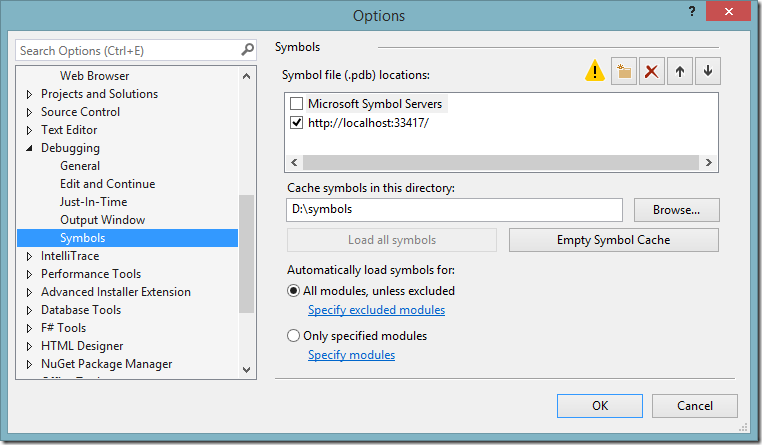Image resolution: width=762 pixels, height=445 pixels.
Task: Delete symbol location with red X icon
Action: pos(652,71)
